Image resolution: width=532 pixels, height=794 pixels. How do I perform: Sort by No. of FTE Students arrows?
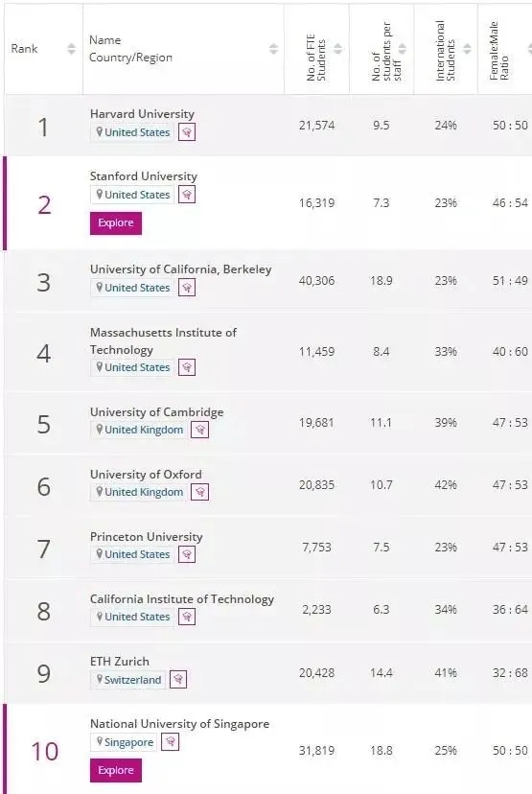tap(337, 49)
